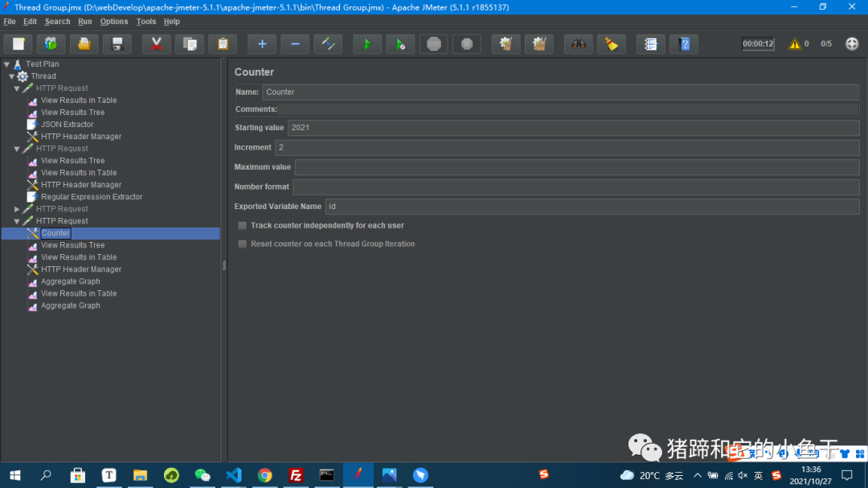Viewport: 868px width, 488px height.
Task: Click the Copy toolbar icon
Action: point(190,43)
